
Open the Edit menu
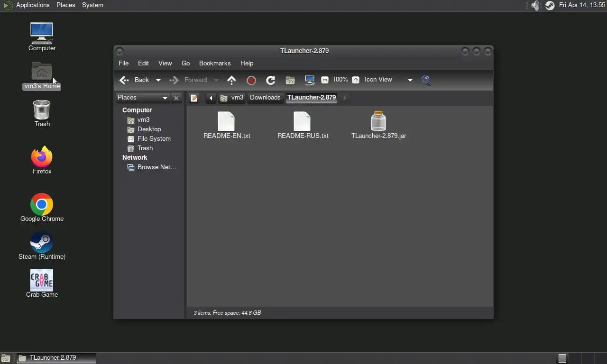143,63
